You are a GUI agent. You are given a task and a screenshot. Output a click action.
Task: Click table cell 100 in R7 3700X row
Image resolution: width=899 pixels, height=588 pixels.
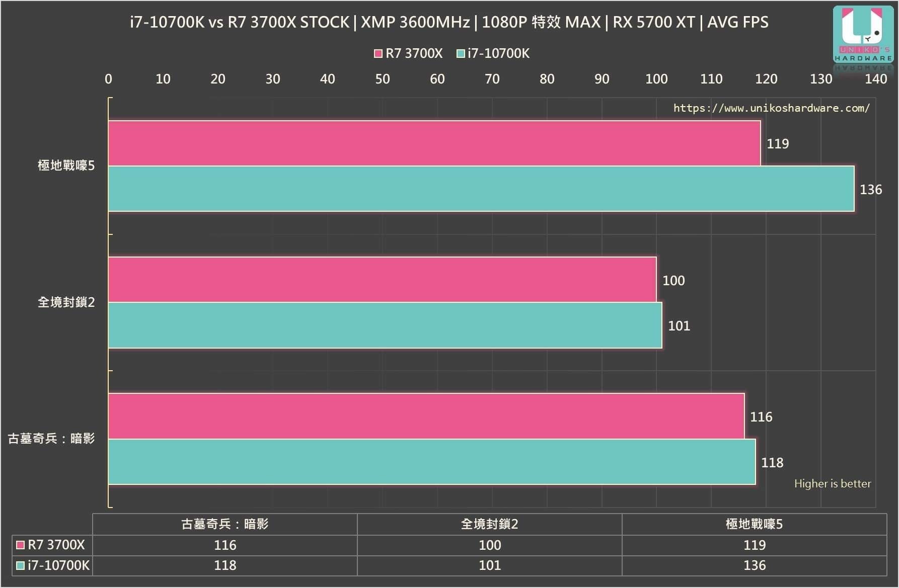point(490,545)
